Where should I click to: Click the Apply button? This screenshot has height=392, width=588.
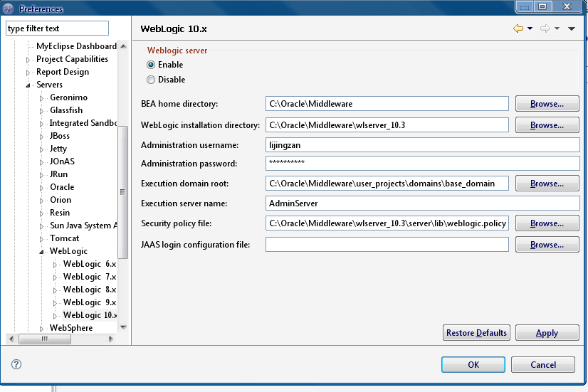tap(547, 333)
